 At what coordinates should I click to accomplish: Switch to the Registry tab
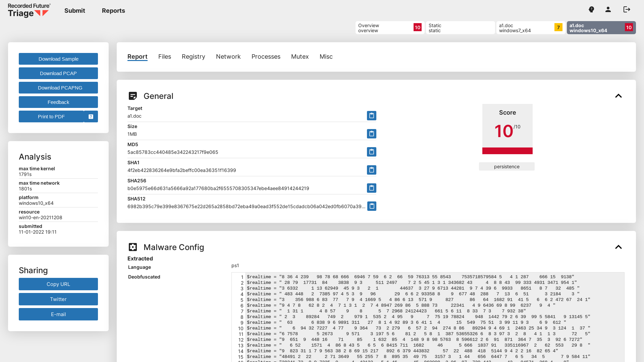pos(194,57)
